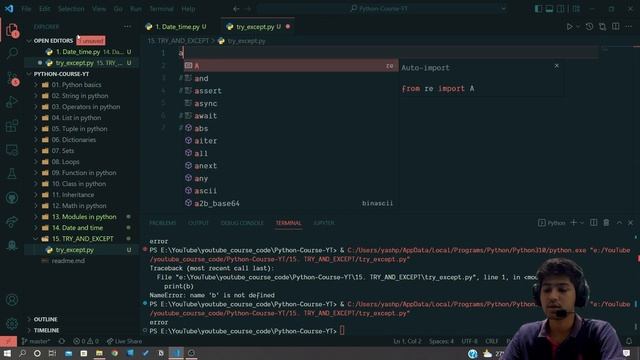The width and height of the screenshot is (640, 360).
Task: Open the GitHub view icon
Action: click(12, 198)
